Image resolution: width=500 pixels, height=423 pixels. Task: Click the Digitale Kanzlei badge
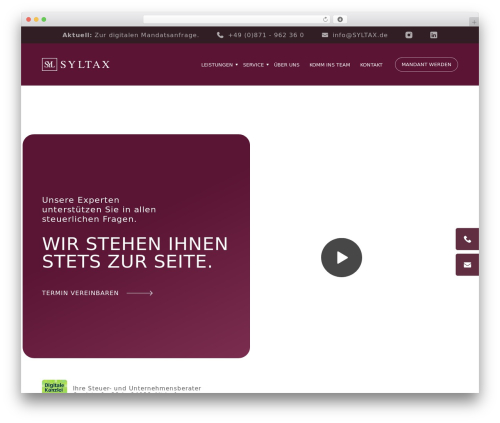tap(54, 386)
